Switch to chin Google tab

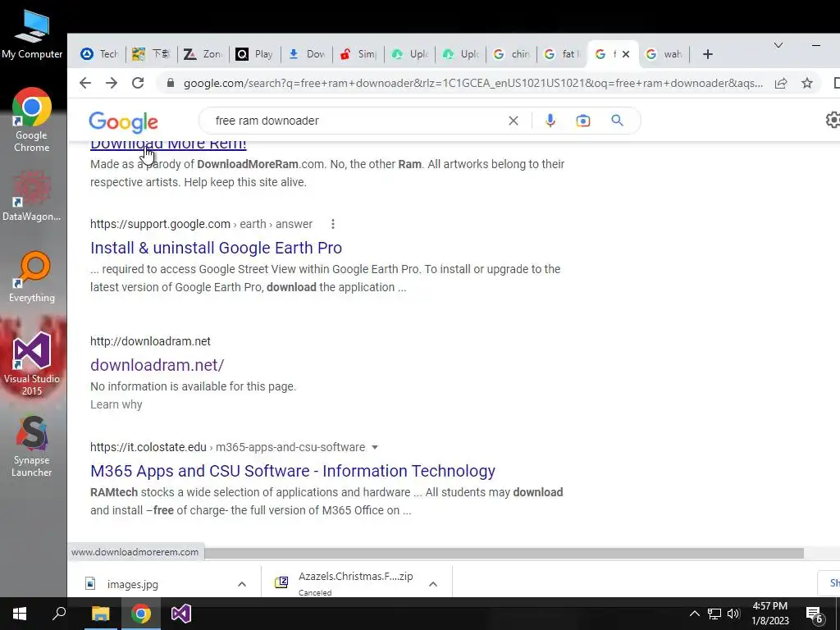[512, 54]
